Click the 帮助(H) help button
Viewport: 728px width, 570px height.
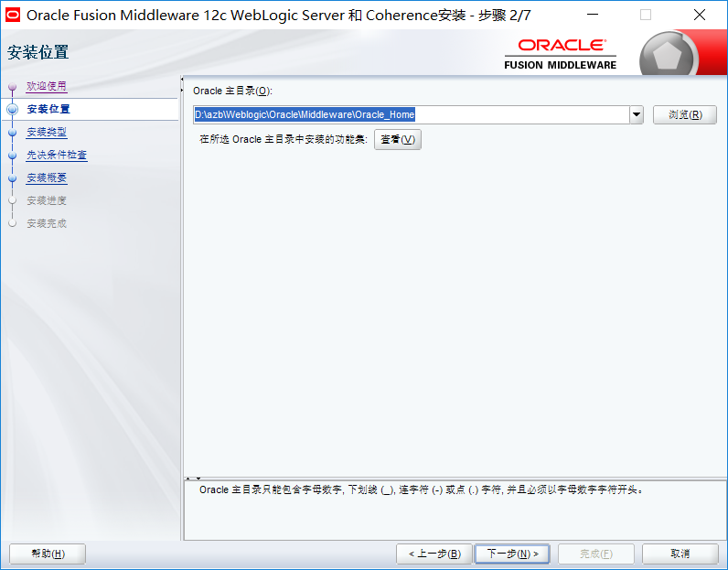coord(48,554)
